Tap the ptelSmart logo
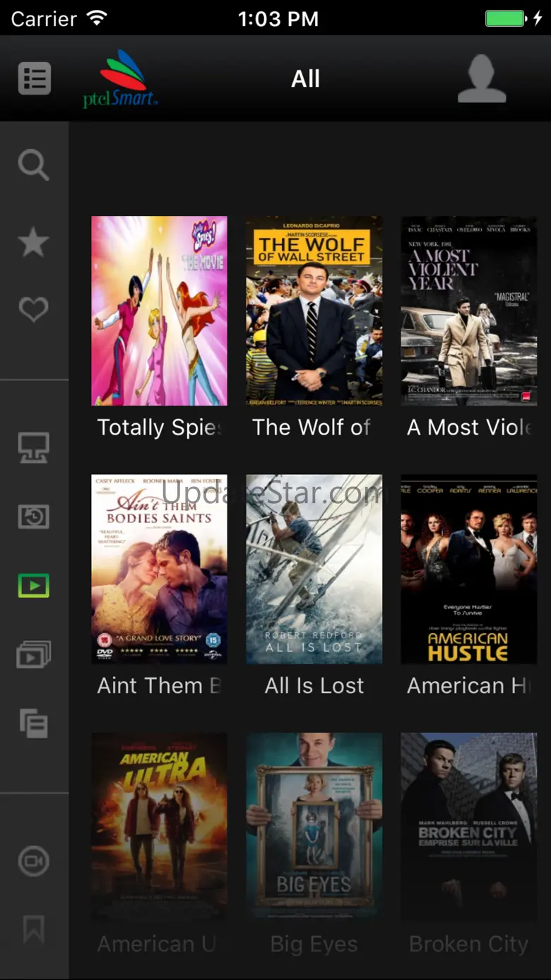 click(x=121, y=78)
